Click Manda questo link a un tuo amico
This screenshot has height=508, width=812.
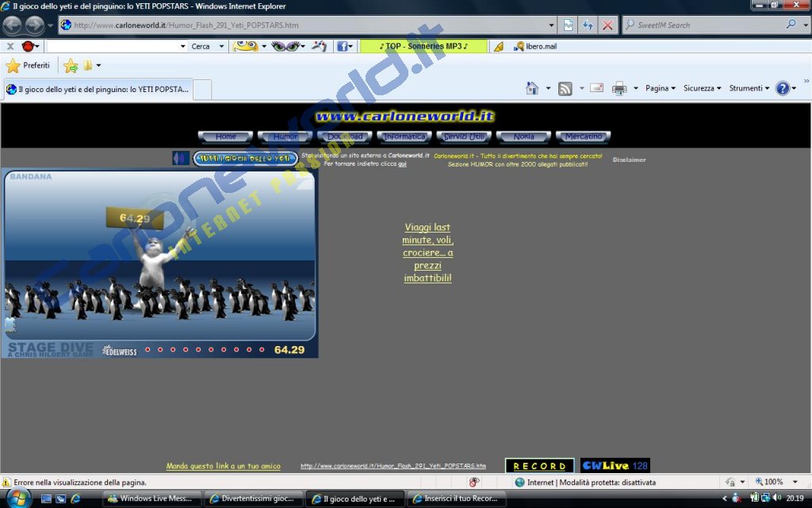click(x=223, y=466)
